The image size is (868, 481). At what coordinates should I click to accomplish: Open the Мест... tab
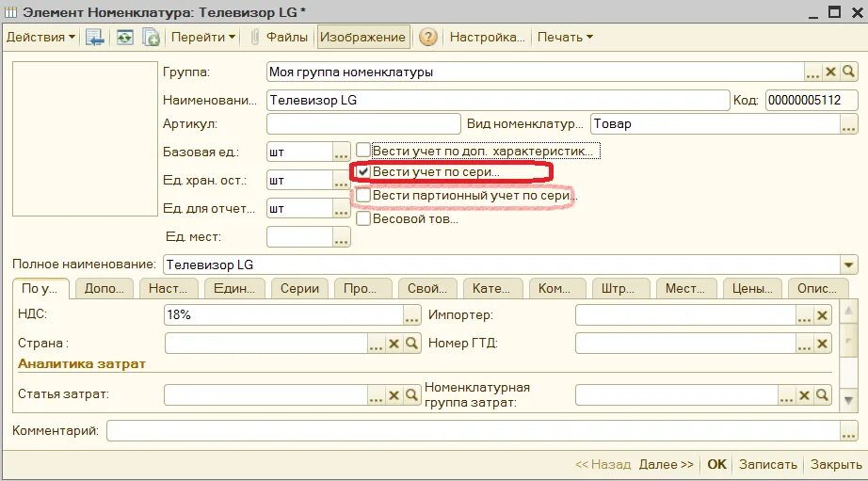685,288
